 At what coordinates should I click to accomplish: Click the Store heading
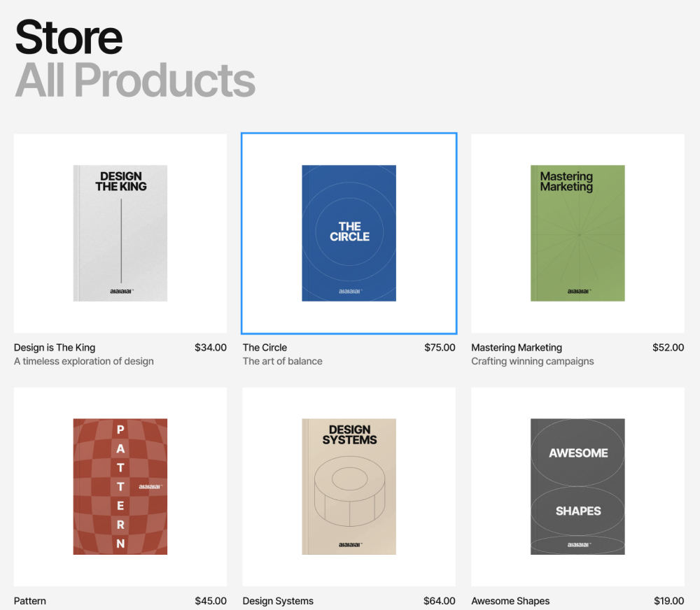click(x=69, y=37)
